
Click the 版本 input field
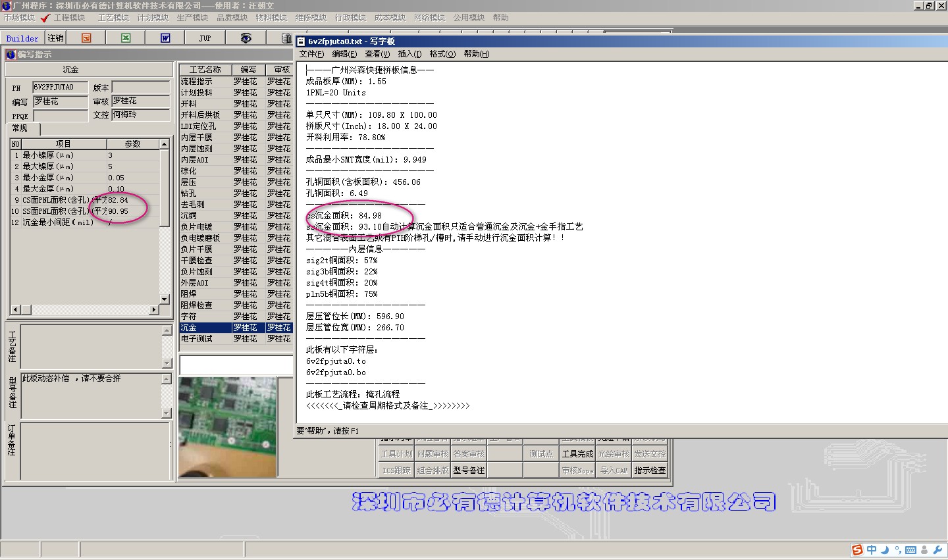point(141,88)
